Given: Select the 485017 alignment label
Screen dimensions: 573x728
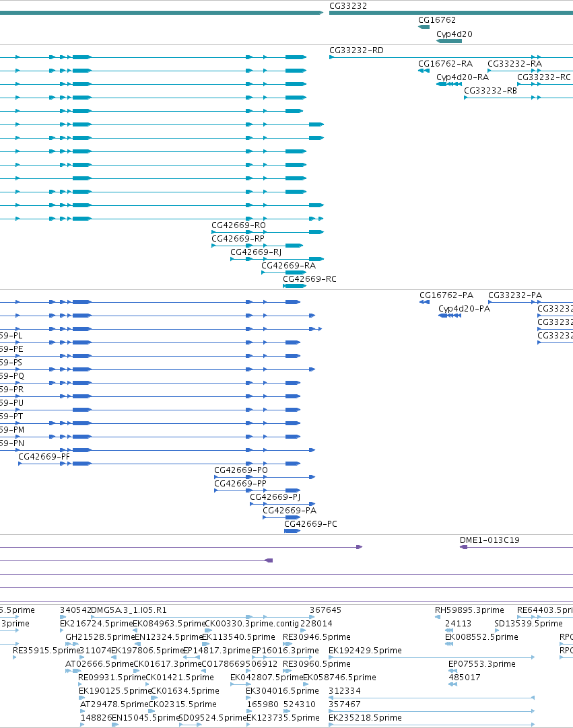Looking at the screenshot, I should click(x=464, y=678).
